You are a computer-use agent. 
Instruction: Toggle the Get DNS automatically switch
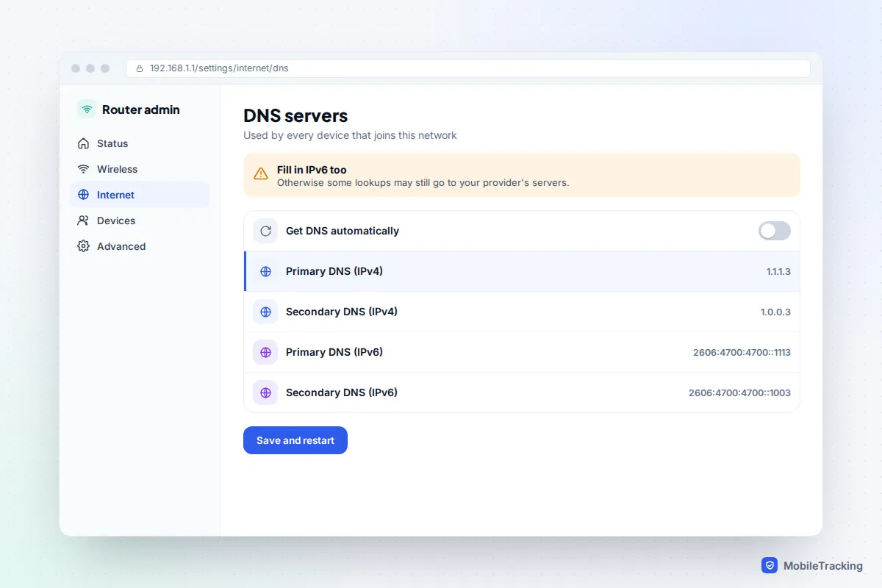point(775,231)
